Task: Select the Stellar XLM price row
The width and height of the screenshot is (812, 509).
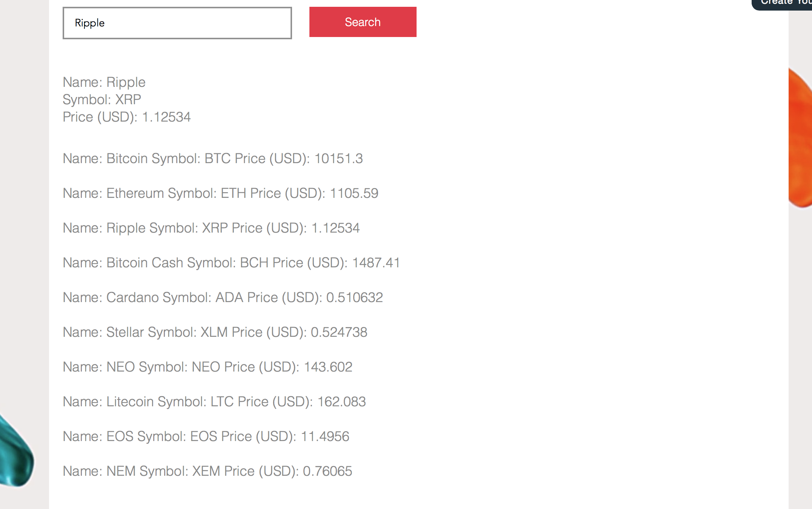Action: coord(215,332)
